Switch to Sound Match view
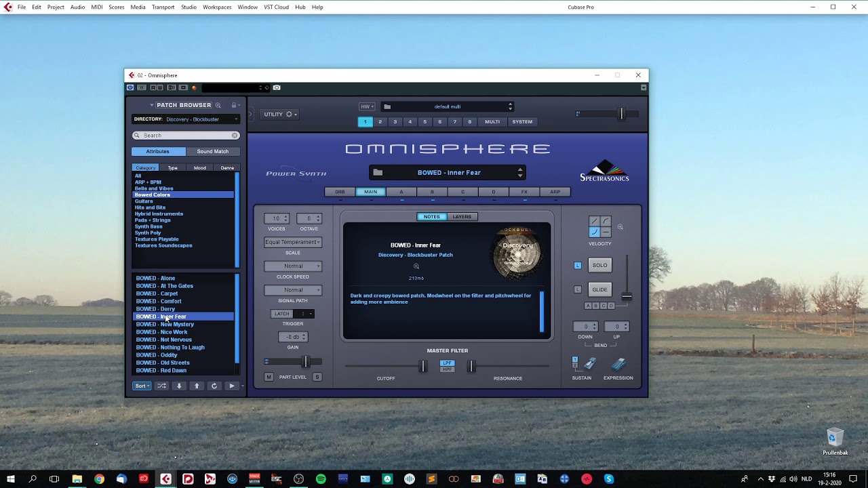The width and height of the screenshot is (868, 488). (x=213, y=151)
